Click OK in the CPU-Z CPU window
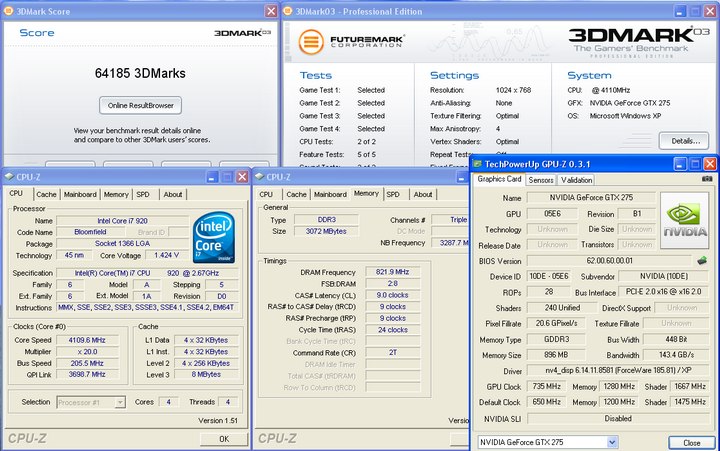720x451 pixels. 224,439
